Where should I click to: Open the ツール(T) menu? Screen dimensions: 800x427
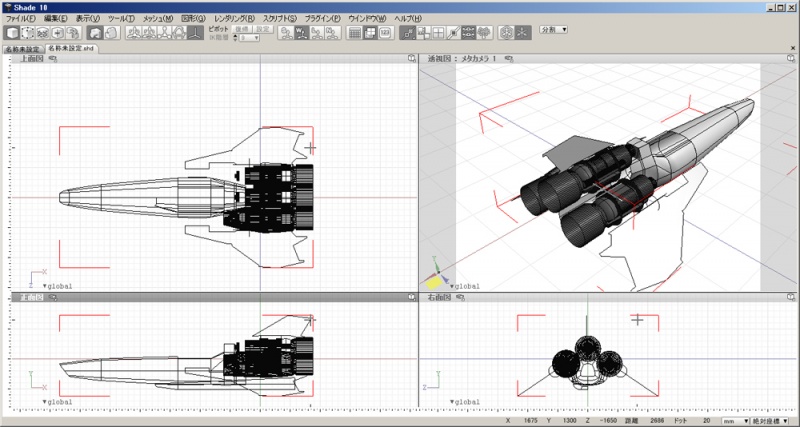[x=121, y=18]
